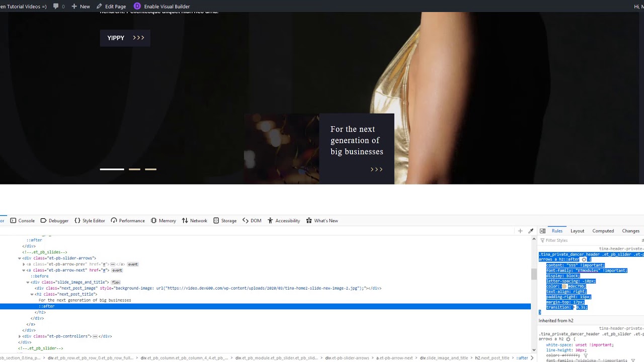Viewport: 644px width, 362px height.
Task: Open the Memory tab icon
Action: pyautogui.click(x=153, y=221)
